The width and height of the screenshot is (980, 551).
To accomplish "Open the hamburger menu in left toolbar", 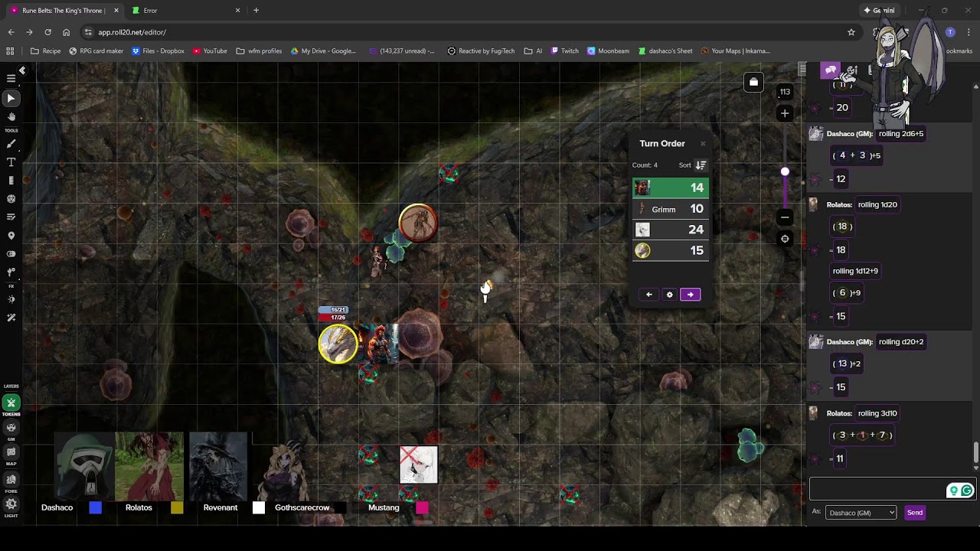I will 11,78.
